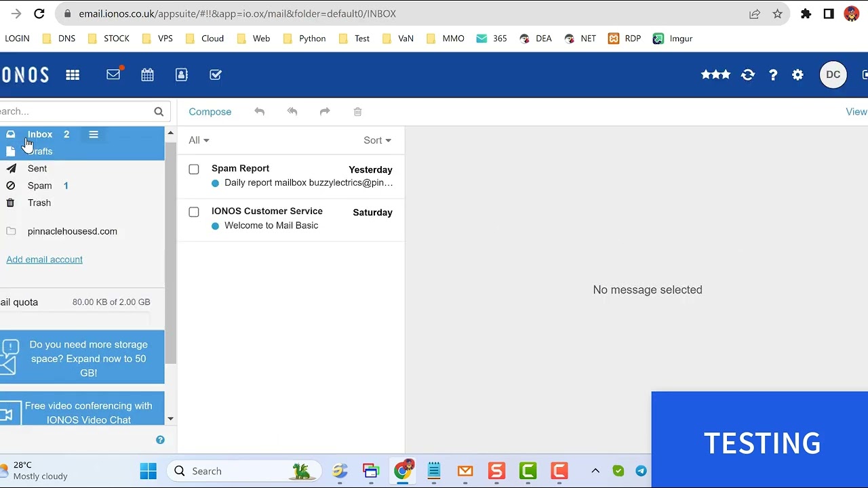Mark Spam Report unread dot as read
868x488 pixels.
216,182
